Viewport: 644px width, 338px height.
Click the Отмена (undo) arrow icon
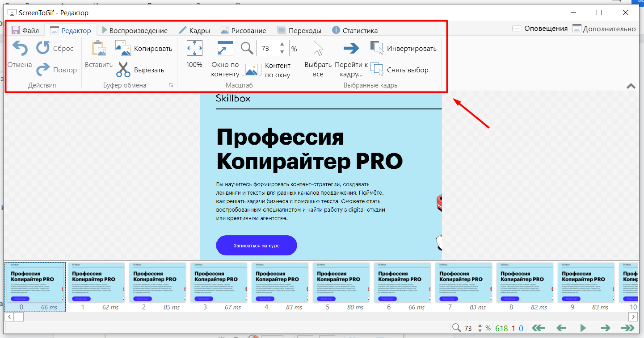(x=20, y=48)
